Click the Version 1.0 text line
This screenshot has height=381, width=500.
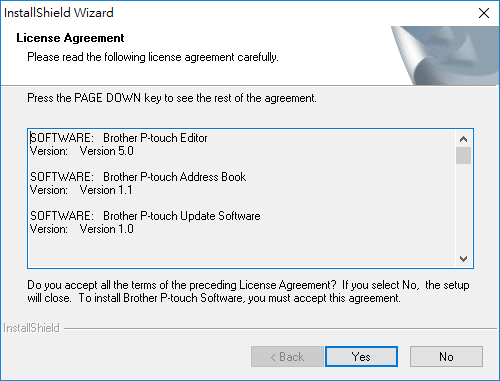point(82,229)
